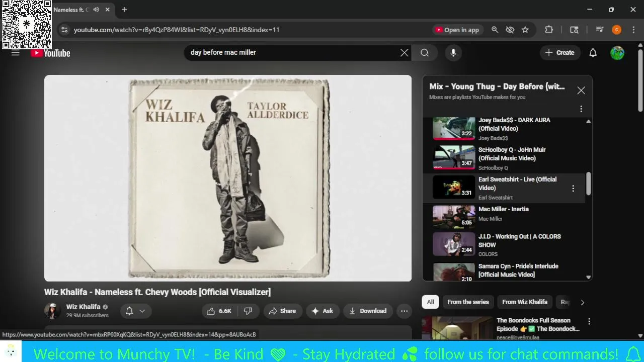The width and height of the screenshot is (644, 362).
Task: Select the All filter chip
Action: click(x=430, y=302)
